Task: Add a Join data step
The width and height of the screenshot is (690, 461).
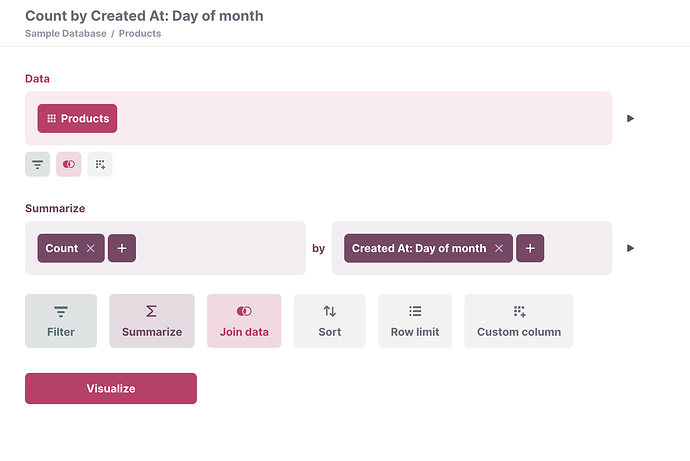Action: (244, 321)
